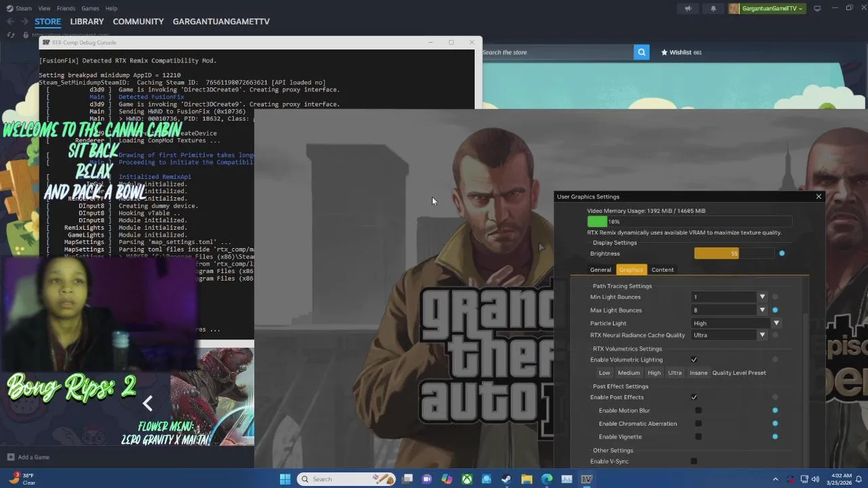
Task: Open the taskbar volume icon
Action: coord(815,479)
